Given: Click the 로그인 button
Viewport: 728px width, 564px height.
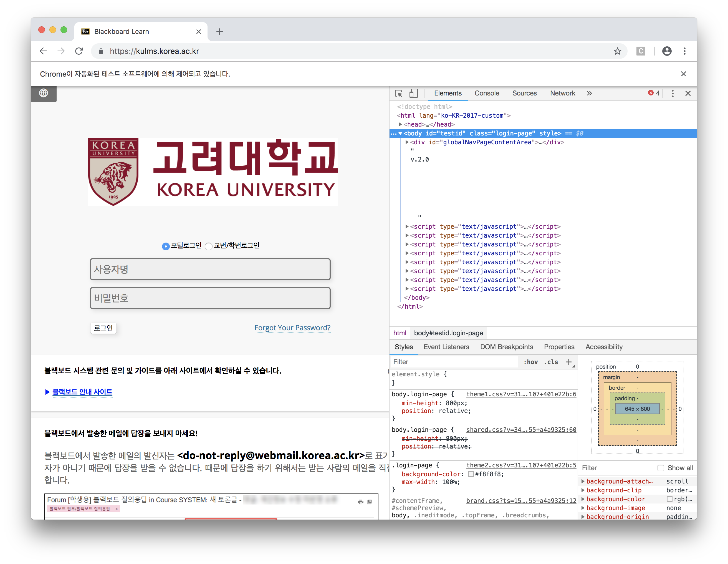Looking at the screenshot, I should [103, 328].
